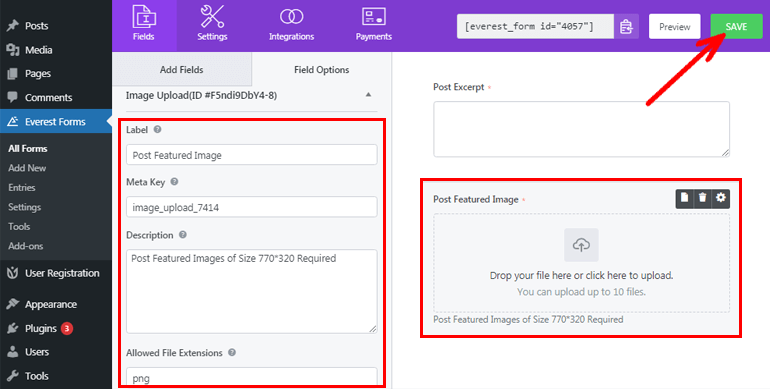Click the Meta Key input field
Viewport: 770px width, 389px height.
[x=251, y=207]
